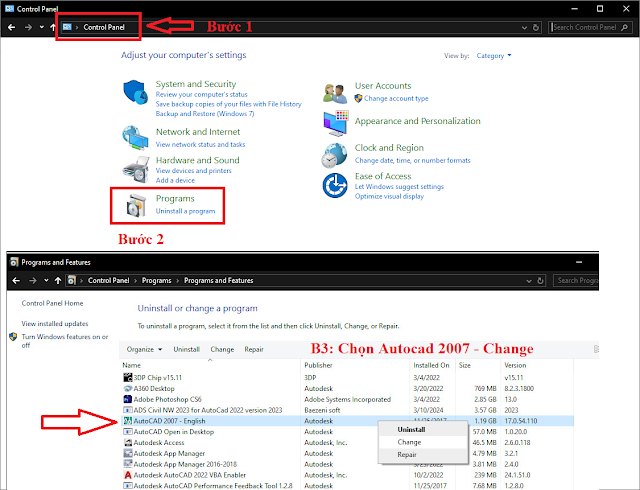Click the Search Programs field
Image resolution: width=640 pixels, height=490 pixels.
pyautogui.click(x=576, y=281)
